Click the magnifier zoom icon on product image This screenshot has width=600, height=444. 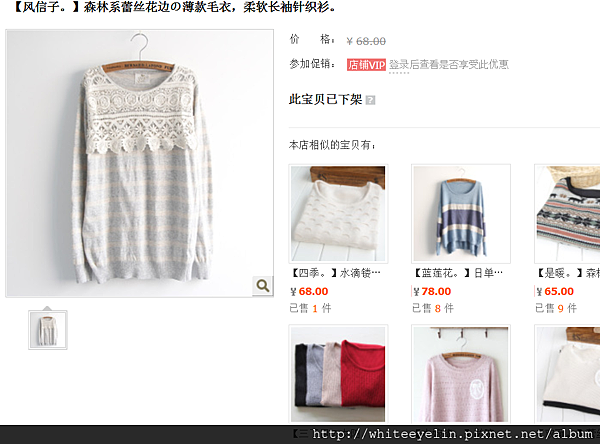point(262,286)
